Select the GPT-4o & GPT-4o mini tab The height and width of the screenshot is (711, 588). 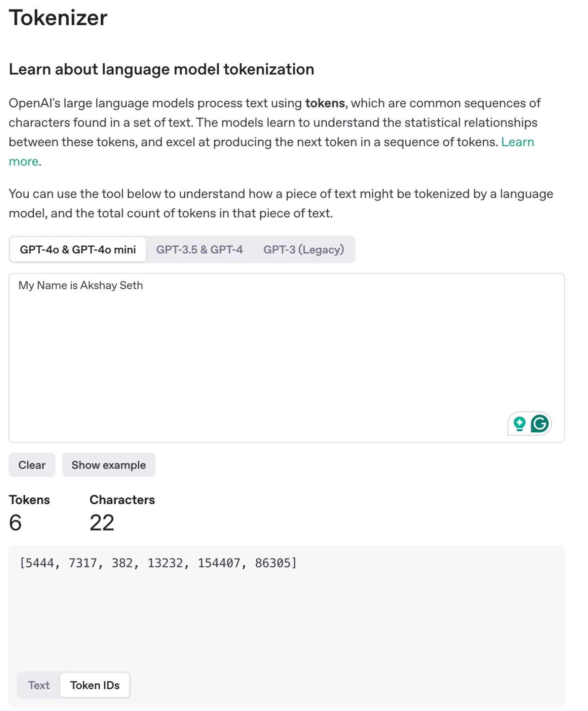(x=78, y=249)
